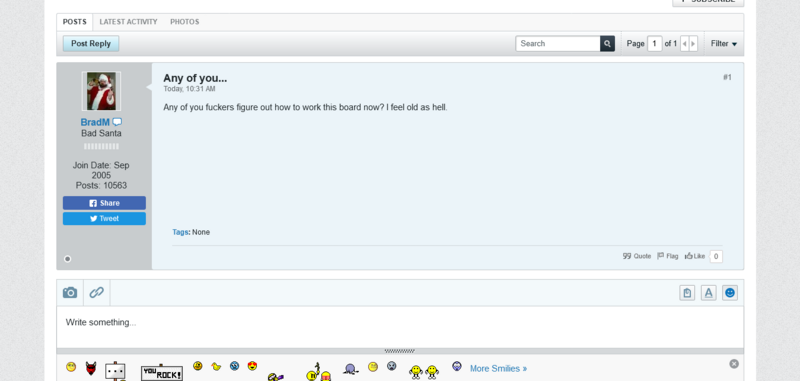Toggle the smilies panel smiley-face icon

pos(730,293)
